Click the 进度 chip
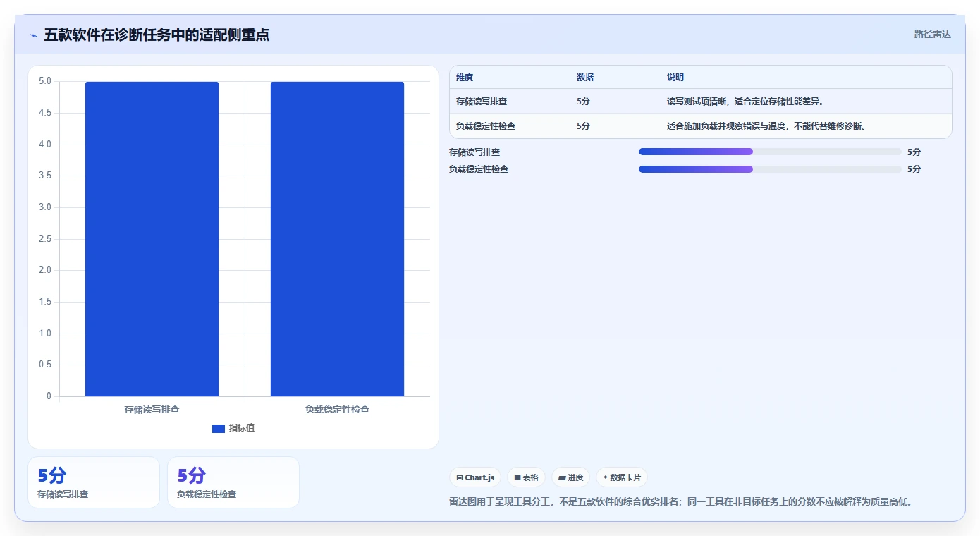 click(570, 477)
